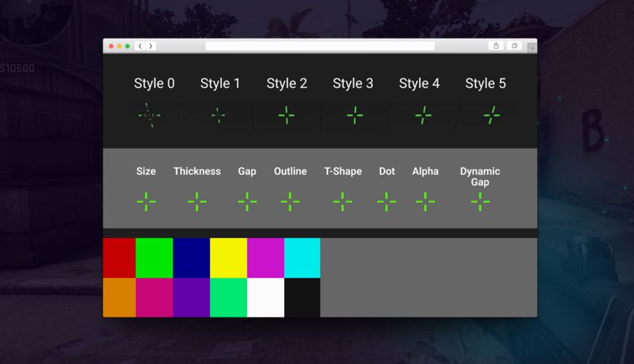The height and width of the screenshot is (364, 634).
Task: Click the Style 1 label
Action: pos(220,83)
